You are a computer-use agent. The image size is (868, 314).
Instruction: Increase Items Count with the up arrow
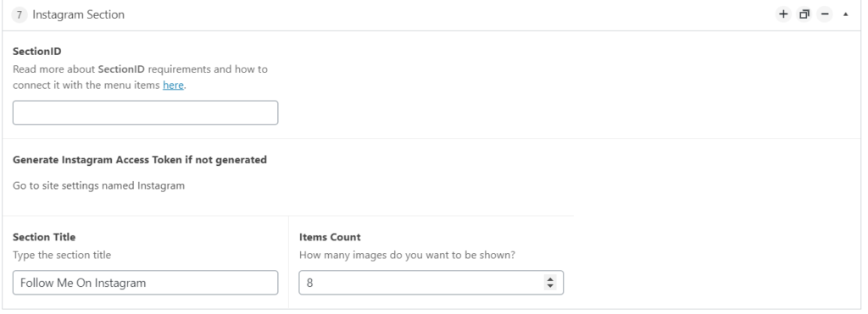[549, 279]
